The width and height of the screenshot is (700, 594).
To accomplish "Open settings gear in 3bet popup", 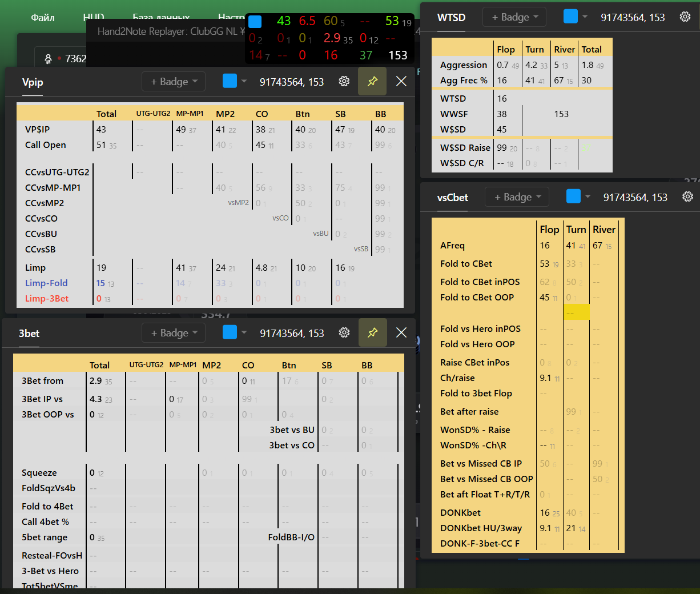I will click(344, 332).
